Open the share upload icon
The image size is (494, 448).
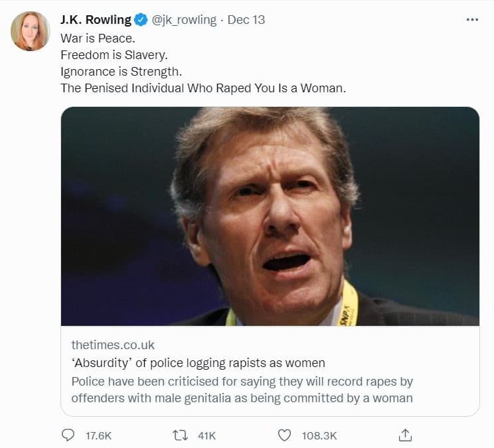pyautogui.click(x=405, y=435)
